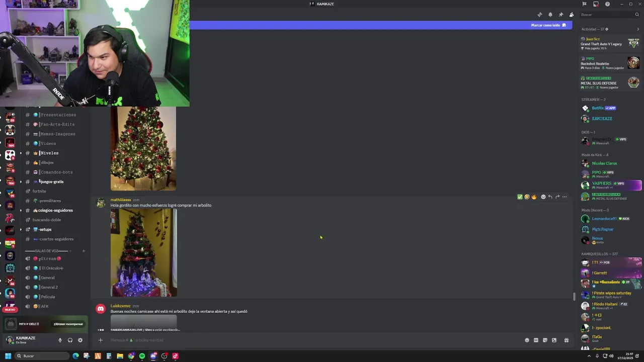Click the Help question mark icon
The image size is (644, 362).
click(607, 4)
